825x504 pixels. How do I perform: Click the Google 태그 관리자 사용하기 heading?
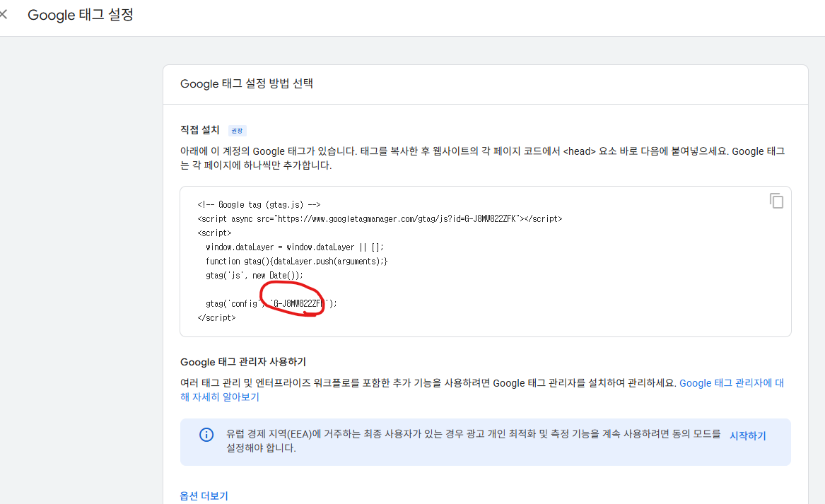coord(243,362)
